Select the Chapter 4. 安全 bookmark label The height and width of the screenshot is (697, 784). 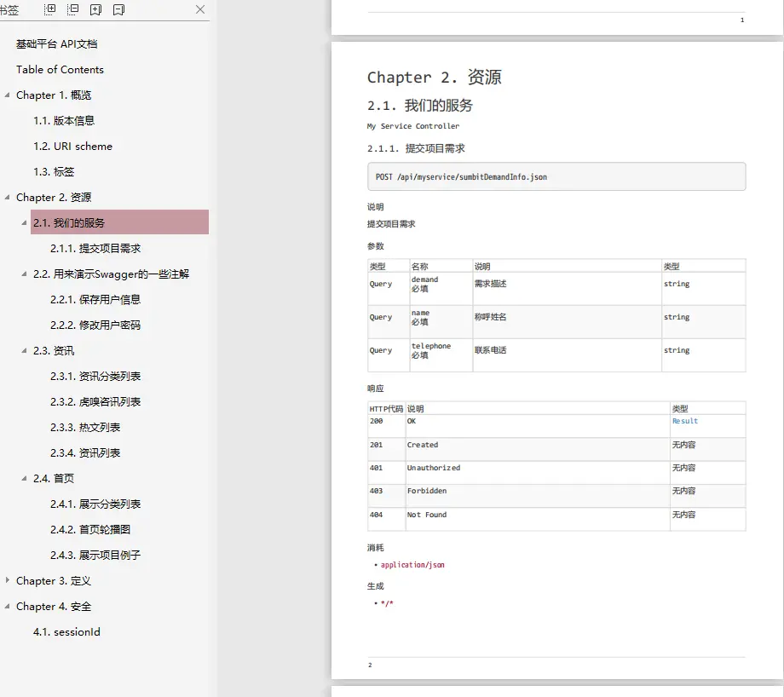(54, 606)
